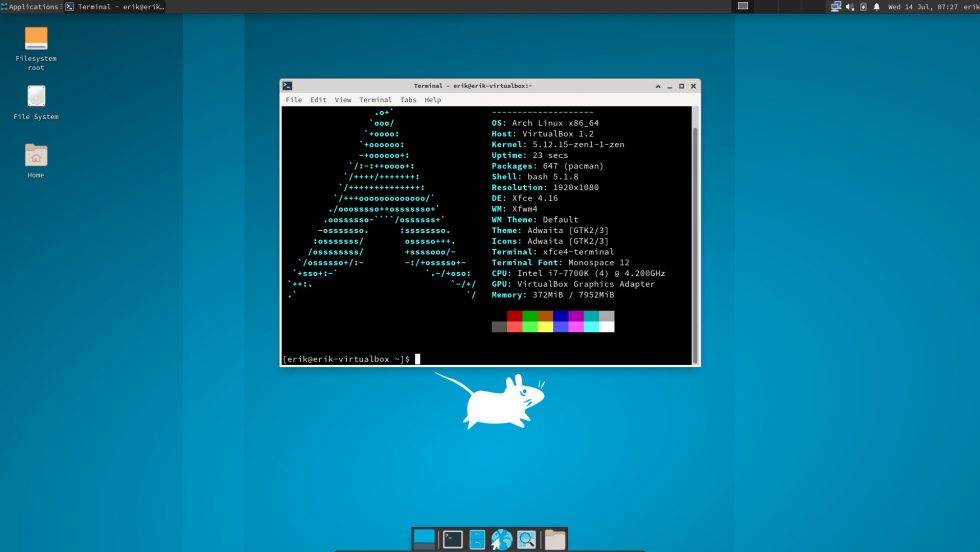Click the "Kernel: 5.12.15-zen1-1-zen" line

pos(558,144)
